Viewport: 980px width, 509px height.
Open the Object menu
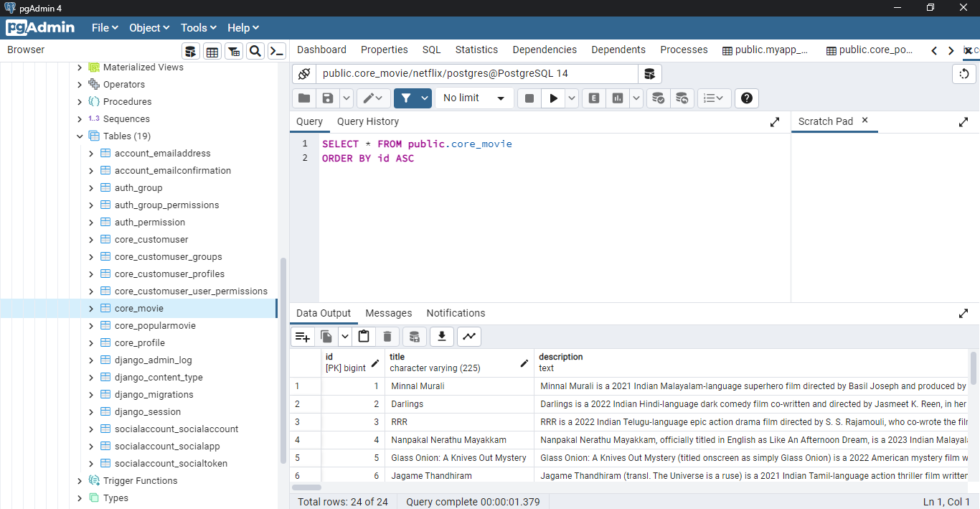pos(149,27)
